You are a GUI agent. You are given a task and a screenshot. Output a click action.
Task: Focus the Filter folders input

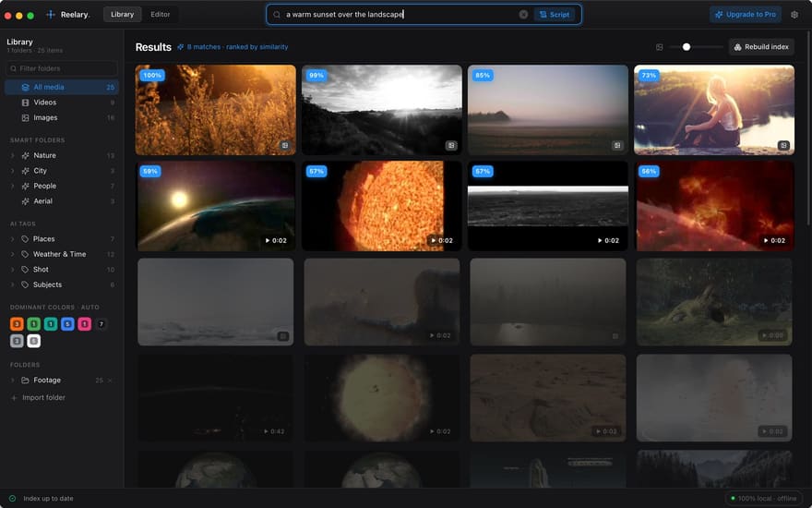(x=62, y=68)
